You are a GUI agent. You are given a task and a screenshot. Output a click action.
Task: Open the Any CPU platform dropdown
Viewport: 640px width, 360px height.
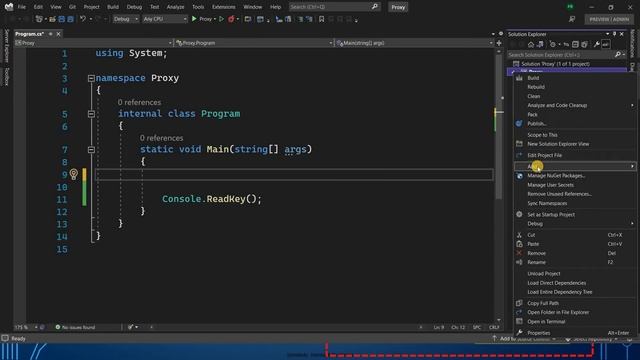(165, 19)
